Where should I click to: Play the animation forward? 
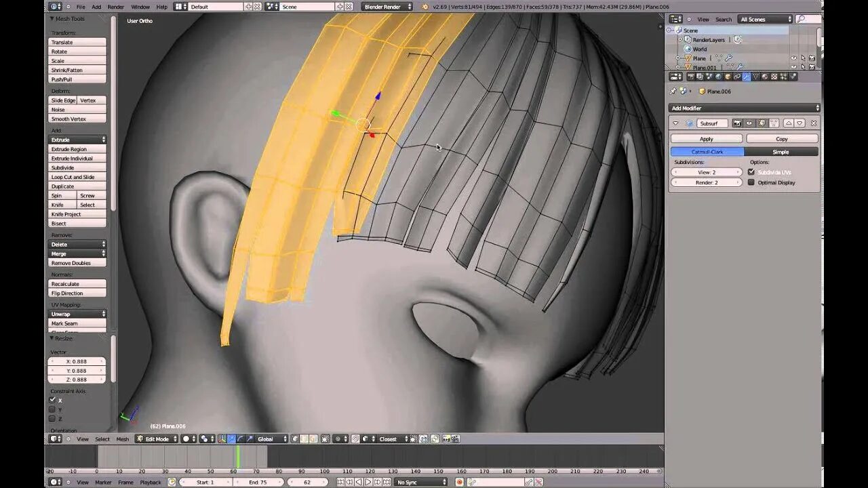click(x=368, y=483)
